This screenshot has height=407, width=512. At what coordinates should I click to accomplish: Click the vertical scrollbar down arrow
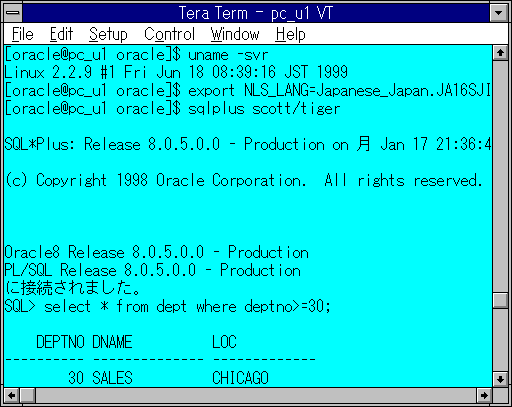pyautogui.click(x=500, y=379)
